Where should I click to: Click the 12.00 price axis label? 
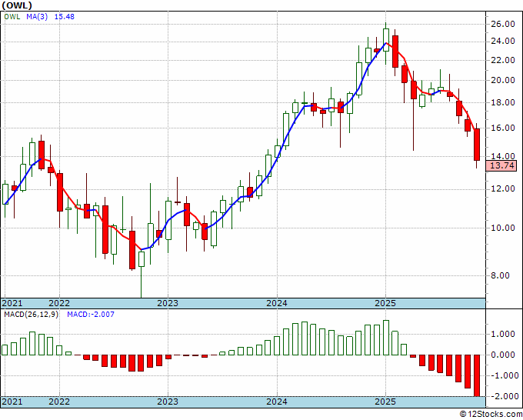[x=502, y=188]
